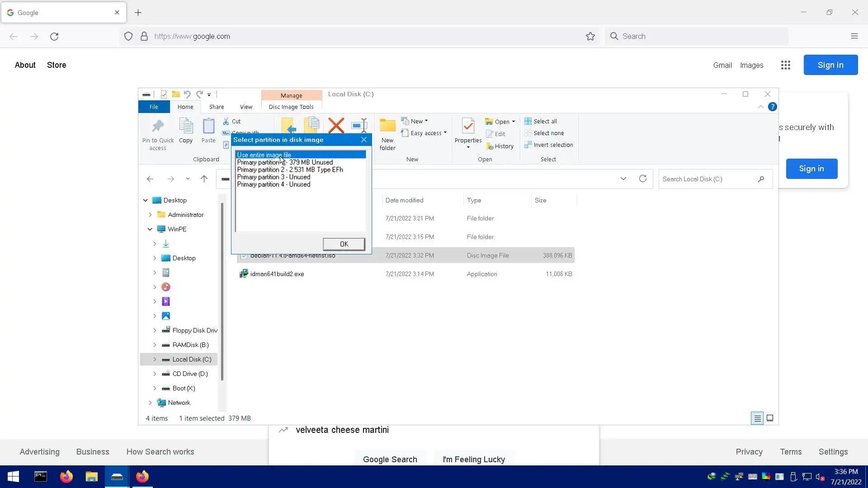Toggle the details list view button
The width and height of the screenshot is (868, 488).
coord(757,418)
